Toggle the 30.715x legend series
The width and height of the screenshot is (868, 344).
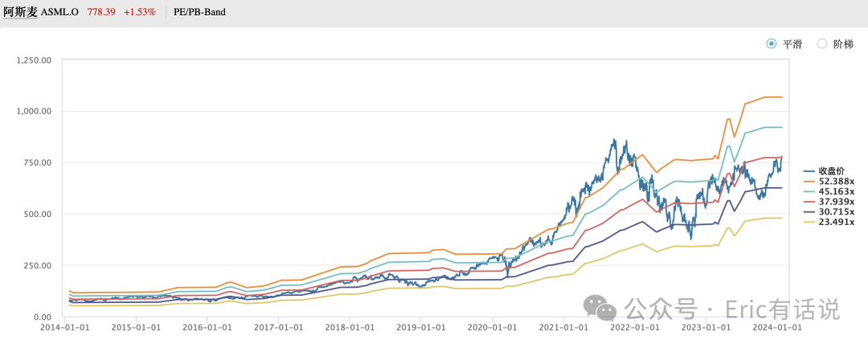pos(829,212)
